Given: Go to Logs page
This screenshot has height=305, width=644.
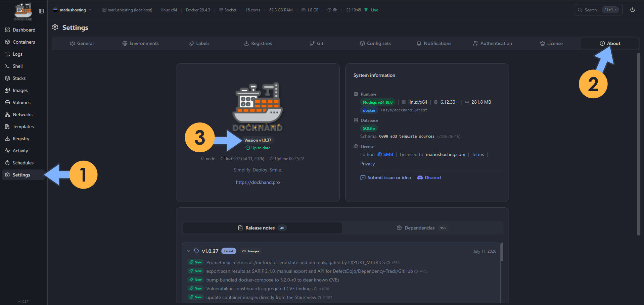Looking at the screenshot, I should [23, 54].
